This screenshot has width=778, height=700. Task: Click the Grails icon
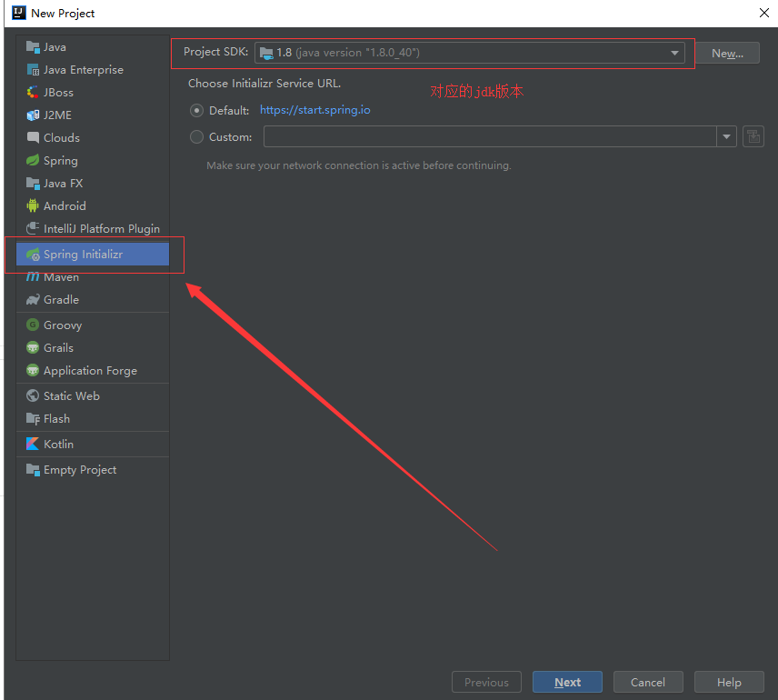[33, 347]
